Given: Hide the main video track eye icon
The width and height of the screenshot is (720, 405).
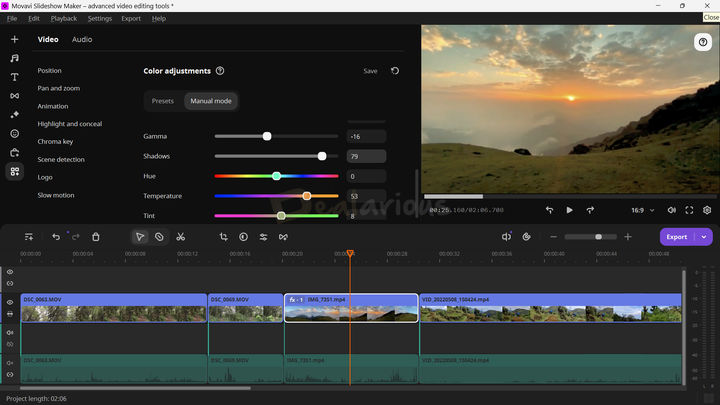Looking at the screenshot, I should click(x=10, y=302).
